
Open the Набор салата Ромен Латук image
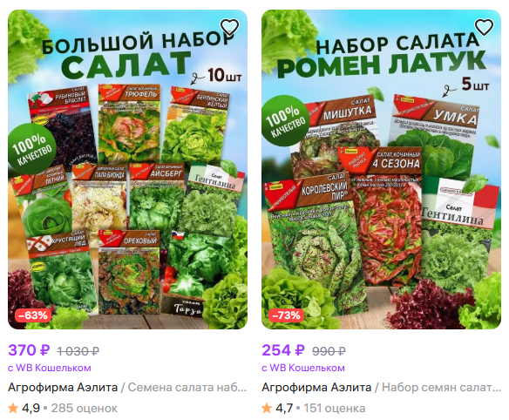[381, 169]
